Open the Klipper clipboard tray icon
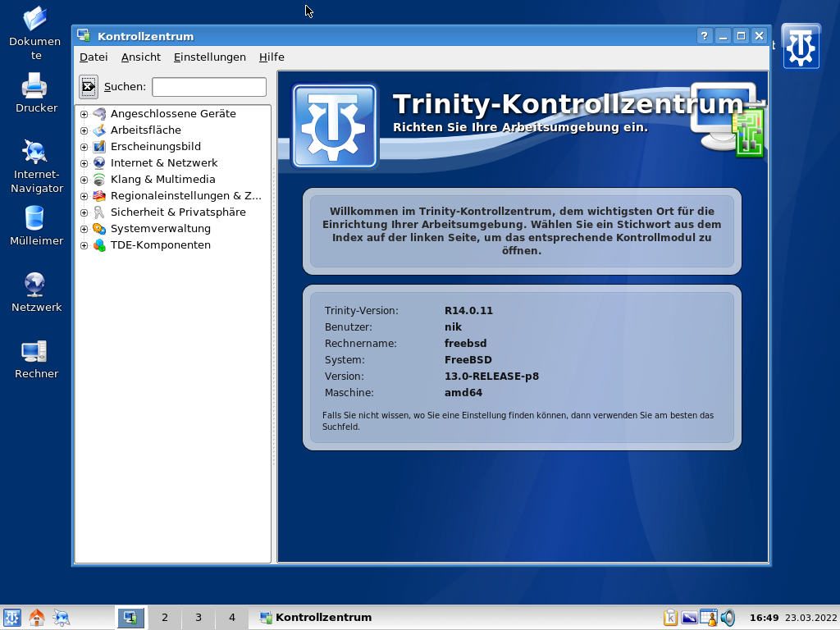This screenshot has height=630, width=840. coord(670,618)
